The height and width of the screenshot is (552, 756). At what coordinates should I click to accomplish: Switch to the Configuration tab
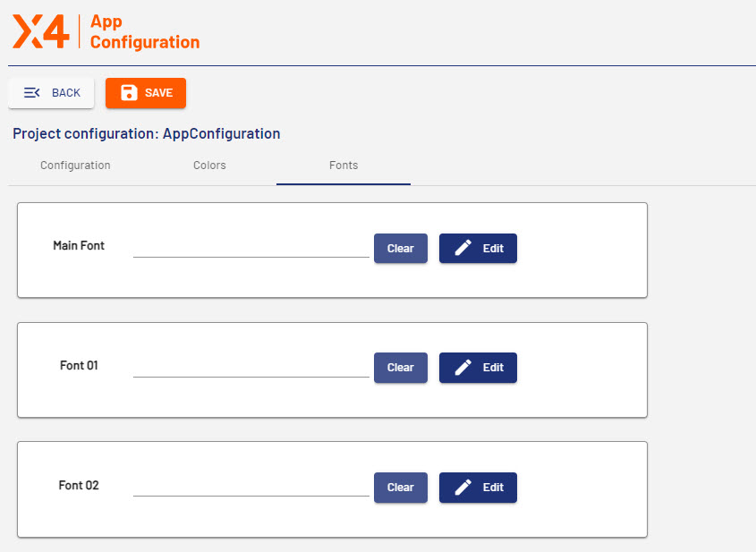pyautogui.click(x=75, y=166)
